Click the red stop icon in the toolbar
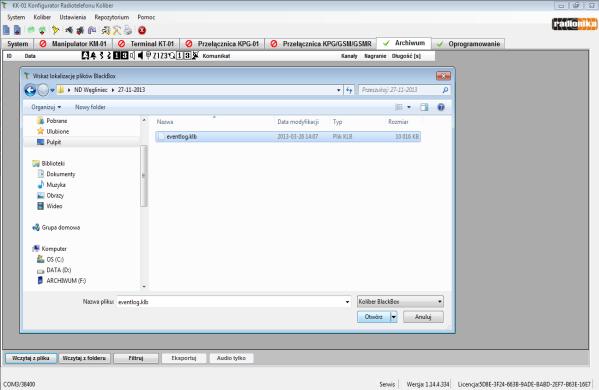Image resolution: width=599 pixels, height=390 pixels. click(142, 30)
